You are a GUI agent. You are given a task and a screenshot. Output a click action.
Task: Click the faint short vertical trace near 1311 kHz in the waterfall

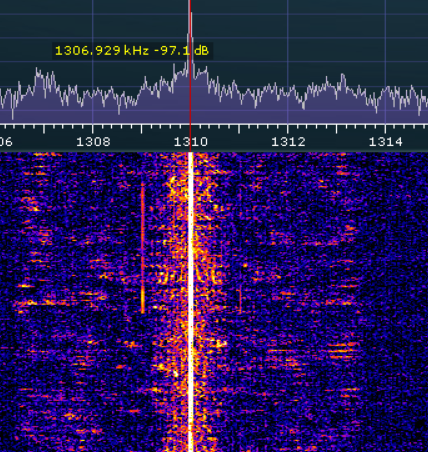[240, 298]
